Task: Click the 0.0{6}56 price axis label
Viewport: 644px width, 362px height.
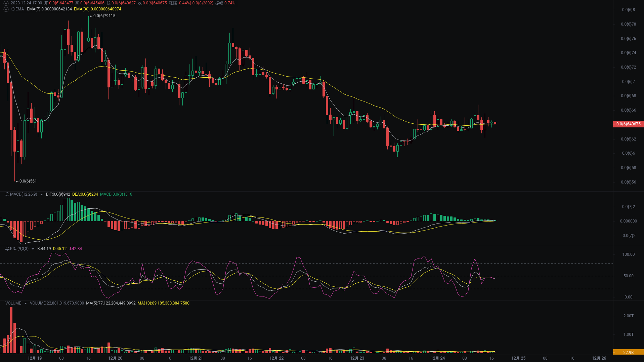Action: [628, 182]
